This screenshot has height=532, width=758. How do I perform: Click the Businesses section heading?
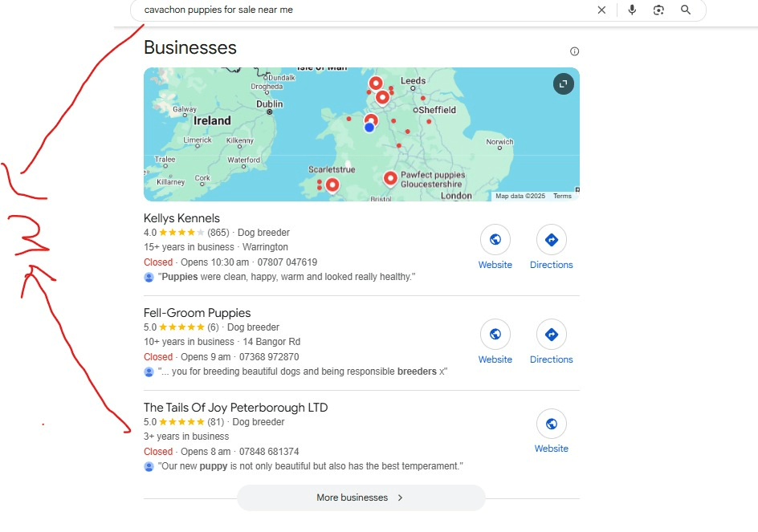(x=190, y=47)
